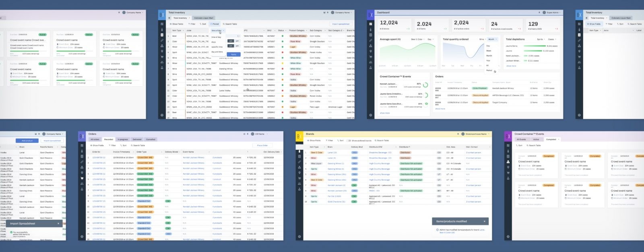644x252 pixels.
Task: Open Wine dropdown in Total quantity ordered card
Action: (x=483, y=39)
